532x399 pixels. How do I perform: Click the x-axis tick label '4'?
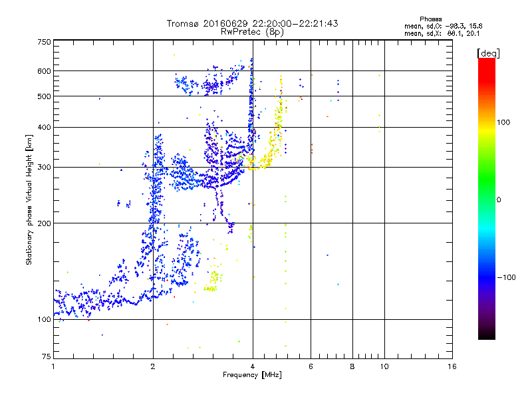point(253,366)
